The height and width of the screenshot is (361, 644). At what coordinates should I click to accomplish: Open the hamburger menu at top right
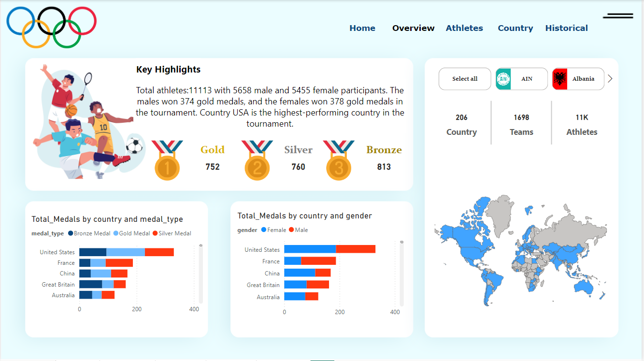click(617, 15)
